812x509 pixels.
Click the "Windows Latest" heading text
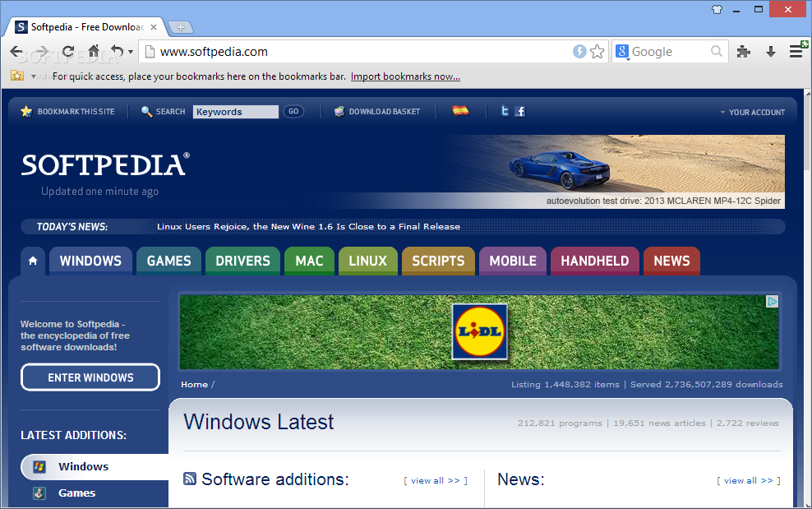click(259, 422)
